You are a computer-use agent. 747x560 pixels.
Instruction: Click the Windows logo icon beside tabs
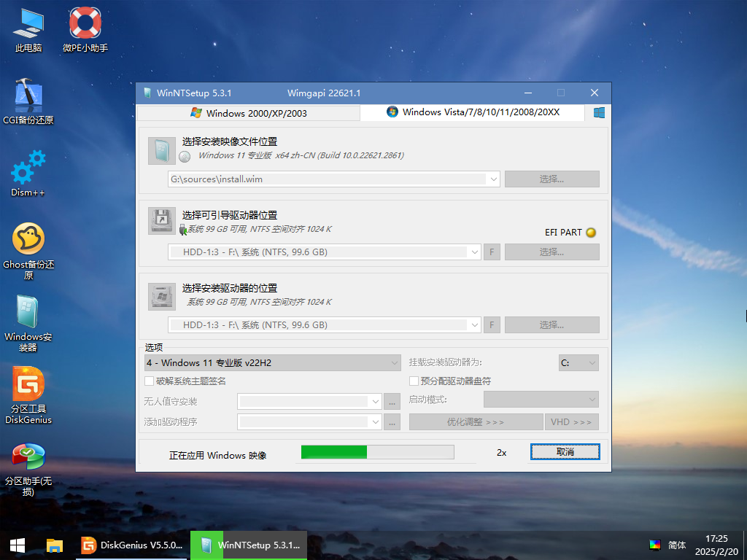599,112
